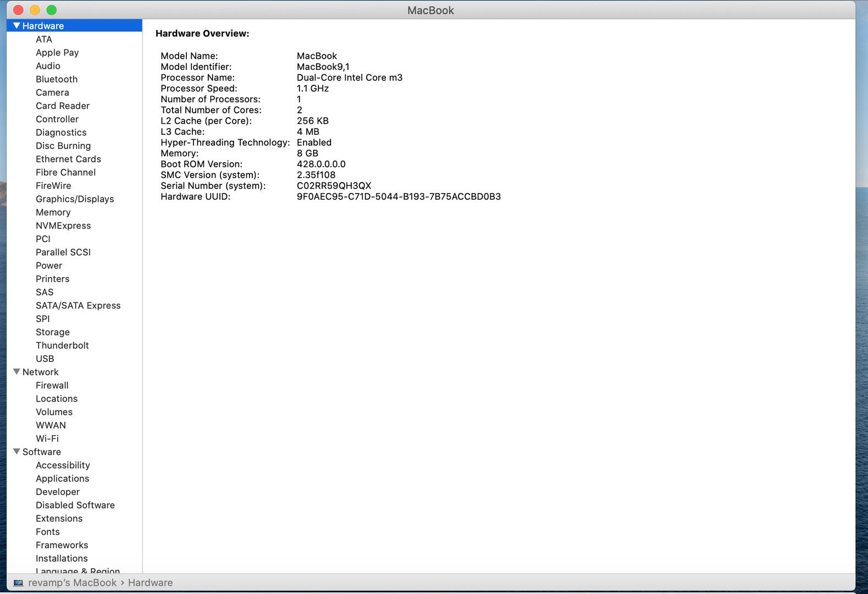Image resolution: width=868 pixels, height=594 pixels.
Task: Collapse the Software section triangle
Action: pos(16,452)
